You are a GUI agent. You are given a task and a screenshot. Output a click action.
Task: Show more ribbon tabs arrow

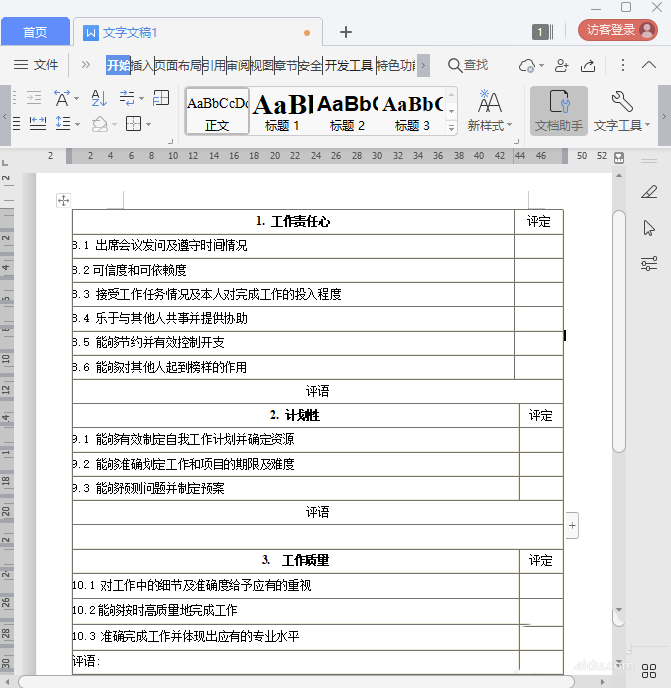point(423,65)
